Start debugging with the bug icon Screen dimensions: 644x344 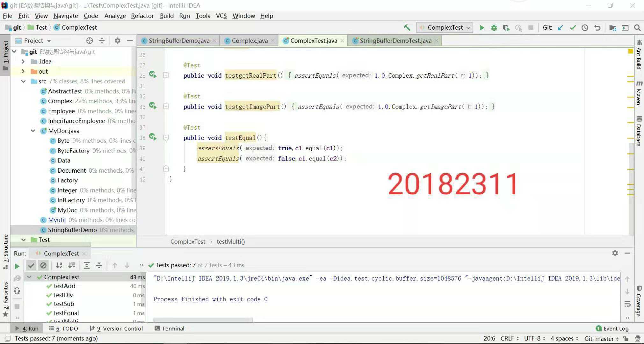pos(494,28)
